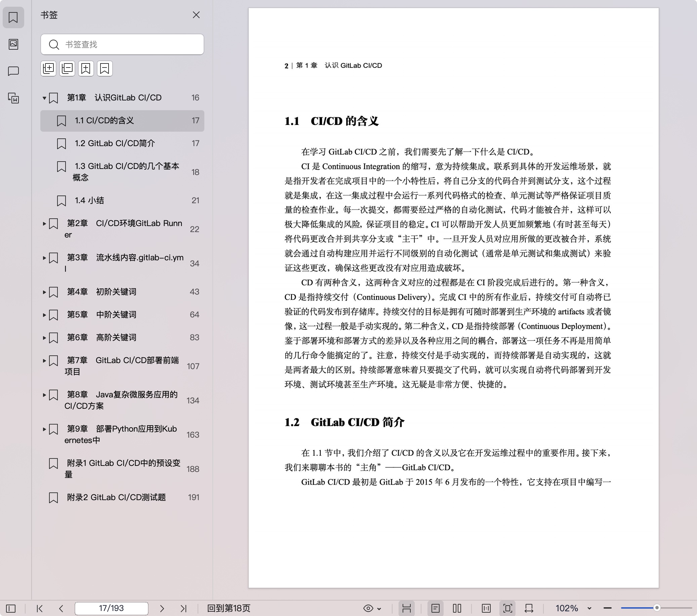This screenshot has width=697, height=616.
Task: Remove bookmark icon in bookmark toolbar
Action: tap(105, 69)
